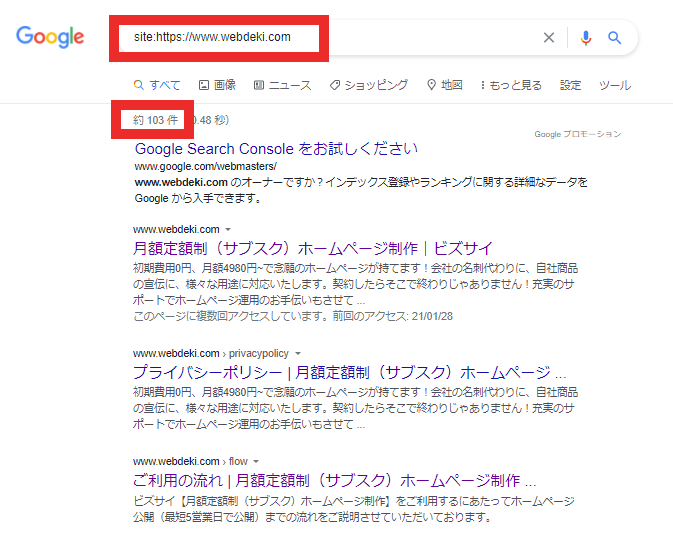Image resolution: width=673 pixels, height=540 pixels.
Task: Open the ビズサイ homepage result title
Action: (312, 248)
